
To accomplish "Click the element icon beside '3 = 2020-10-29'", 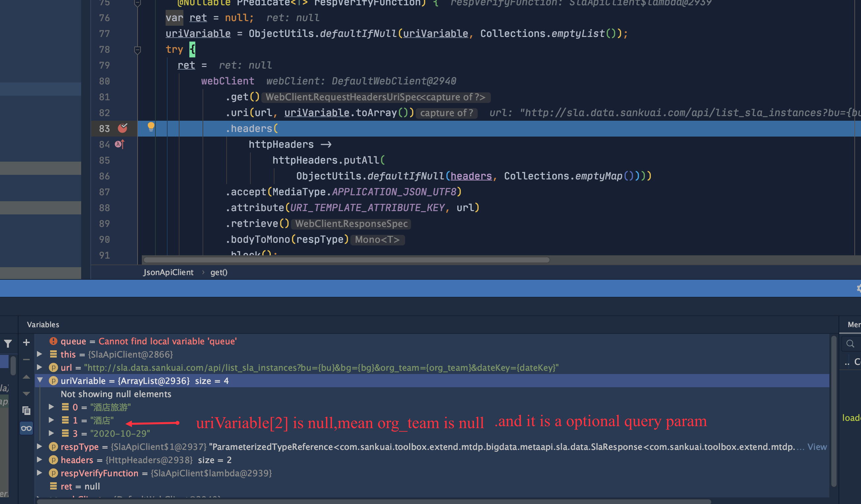I will click(x=65, y=433).
